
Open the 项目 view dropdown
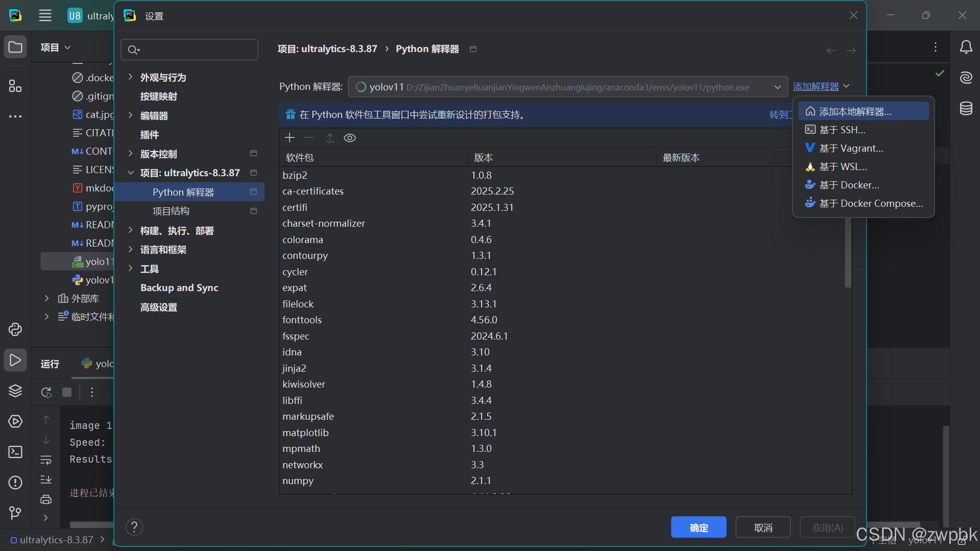[56, 47]
